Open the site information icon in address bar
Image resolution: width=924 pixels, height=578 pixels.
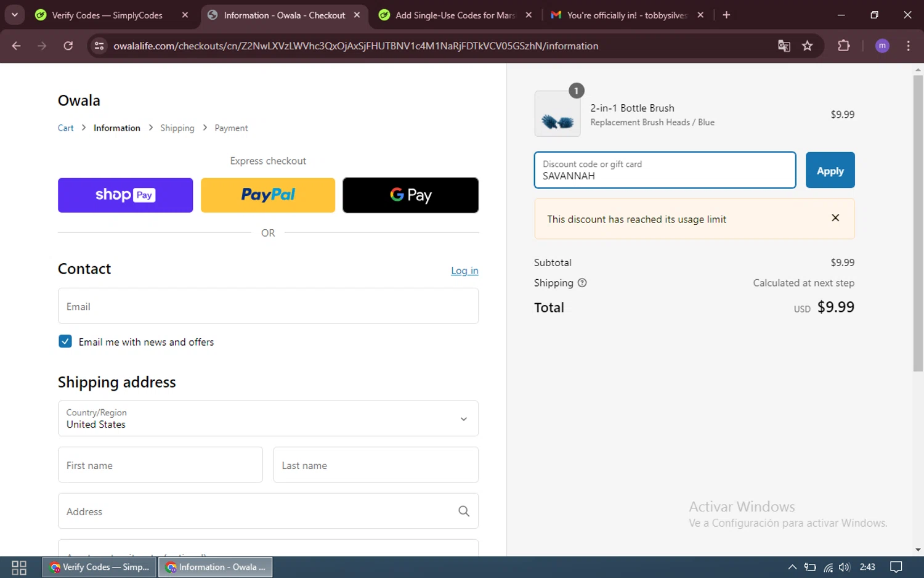(99, 46)
